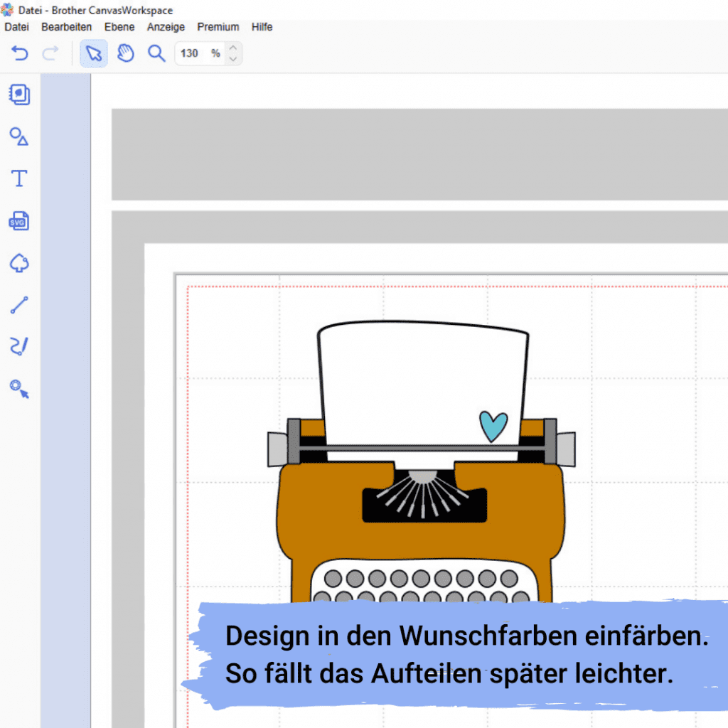The image size is (728, 728).
Task: Activate the hand pan tool
Action: (125, 53)
